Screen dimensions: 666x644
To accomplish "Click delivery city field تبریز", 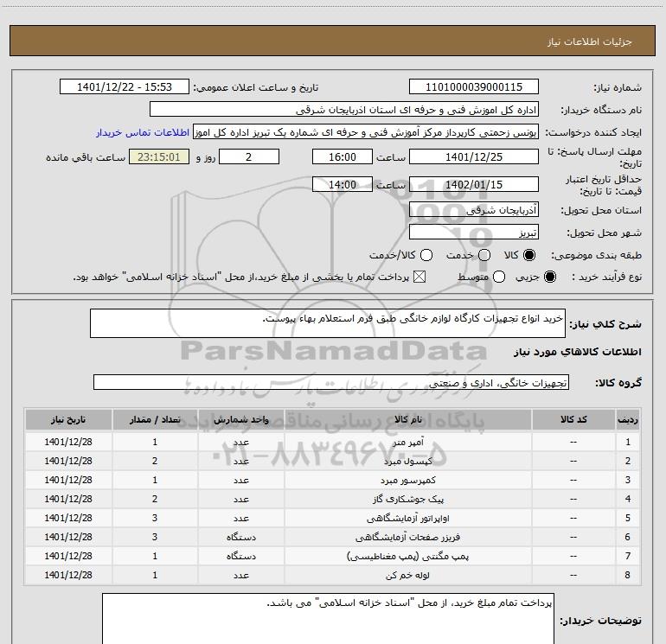I will point(474,233).
